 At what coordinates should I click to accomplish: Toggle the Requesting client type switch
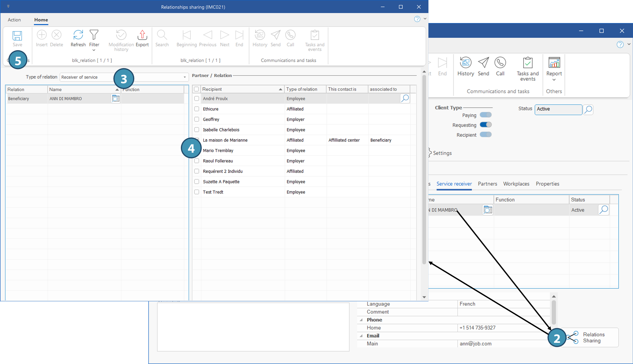coord(486,125)
